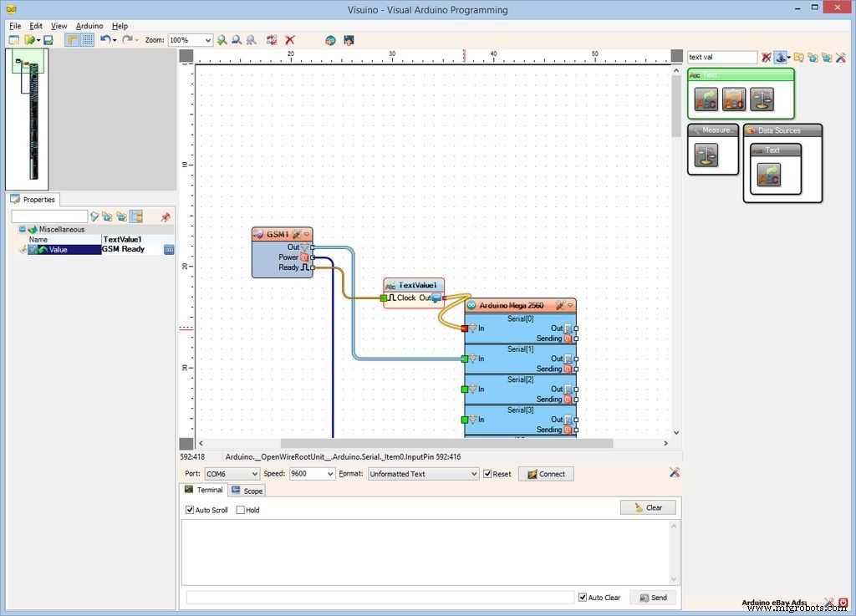Image resolution: width=856 pixels, height=616 pixels.
Task: Disable the Auto Scroll checkbox
Action: [x=190, y=510]
